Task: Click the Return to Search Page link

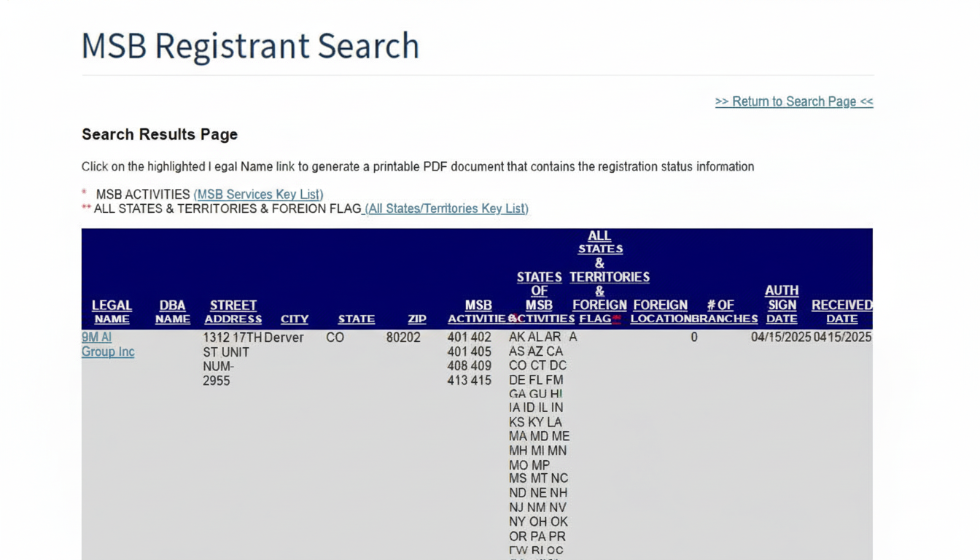Action: (x=793, y=101)
